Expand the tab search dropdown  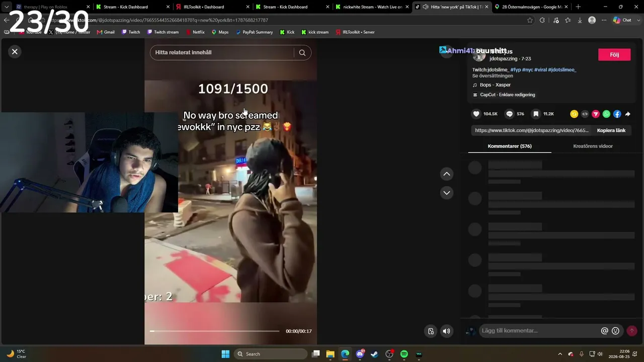point(7,7)
